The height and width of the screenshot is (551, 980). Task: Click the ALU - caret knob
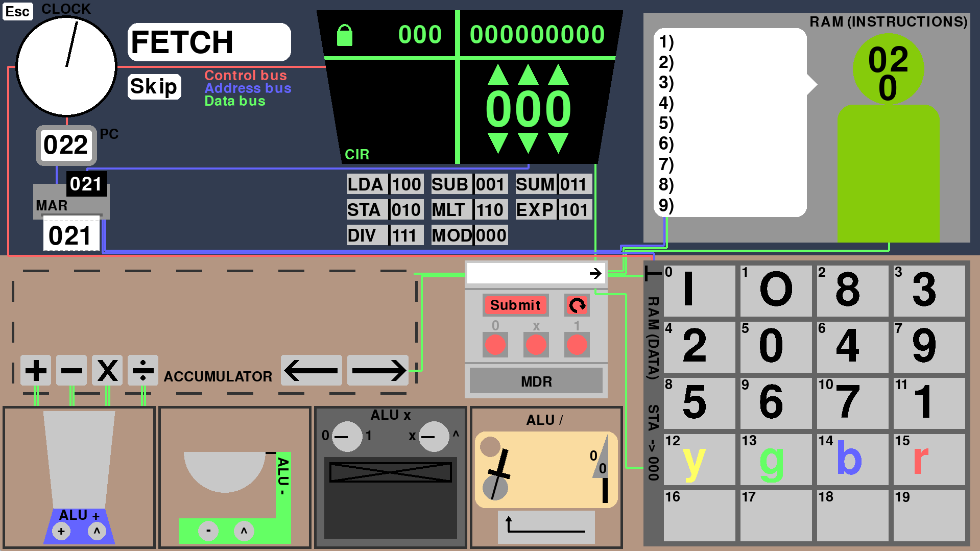click(x=244, y=531)
